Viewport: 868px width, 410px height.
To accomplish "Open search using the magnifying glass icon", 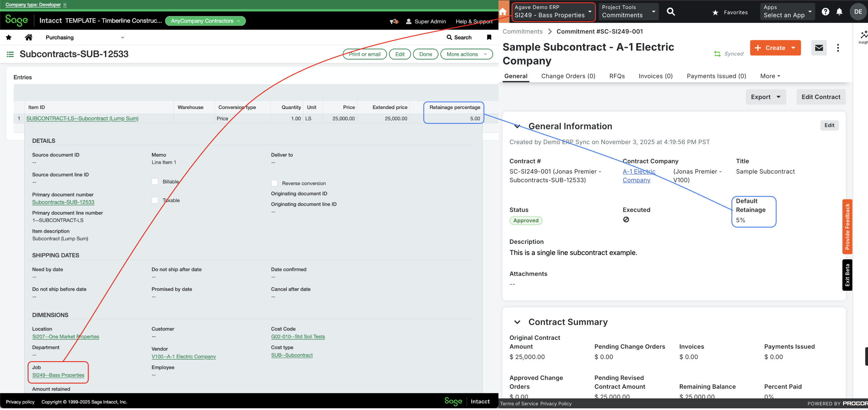I will [x=671, y=11].
